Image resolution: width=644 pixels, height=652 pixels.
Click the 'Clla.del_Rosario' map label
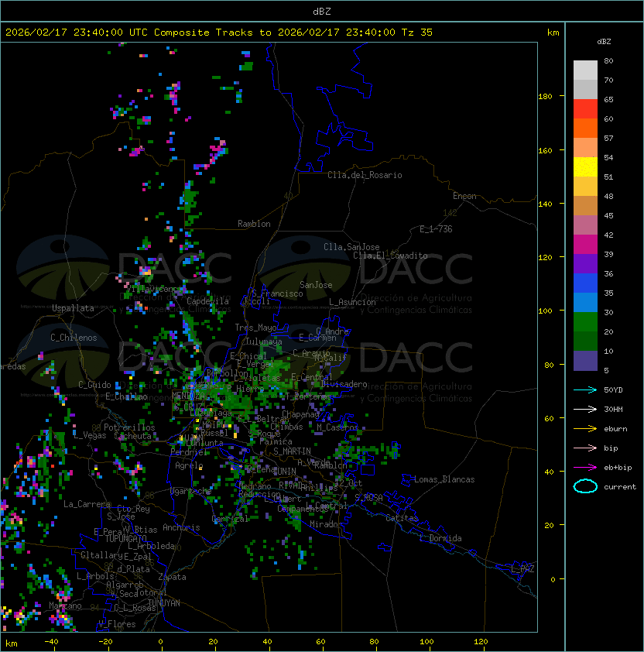365,175
